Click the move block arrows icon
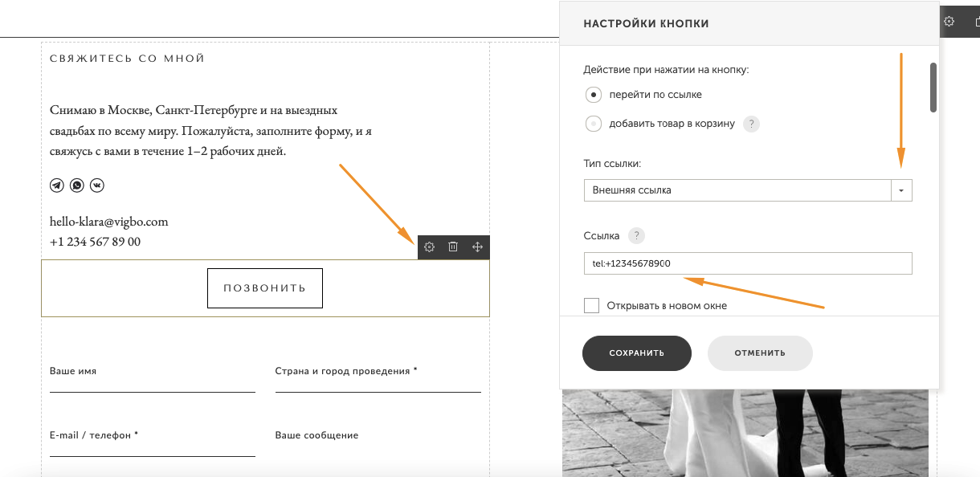 click(x=477, y=247)
